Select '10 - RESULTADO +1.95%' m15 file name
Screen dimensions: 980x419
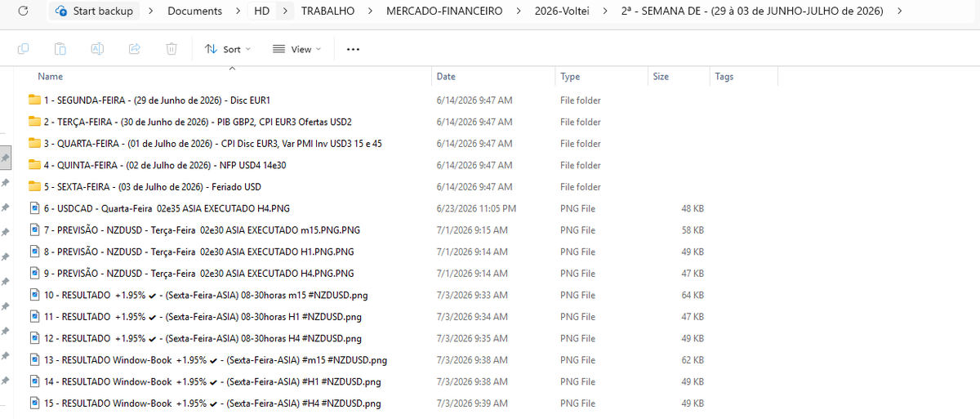coord(205,295)
